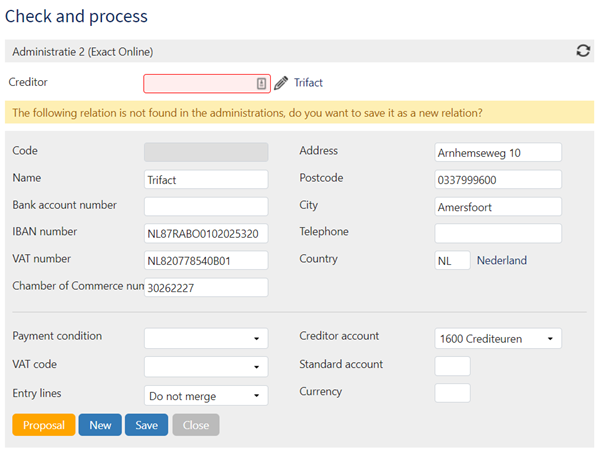The image size is (601, 455).
Task: Click the Standard account field
Action: (452, 366)
